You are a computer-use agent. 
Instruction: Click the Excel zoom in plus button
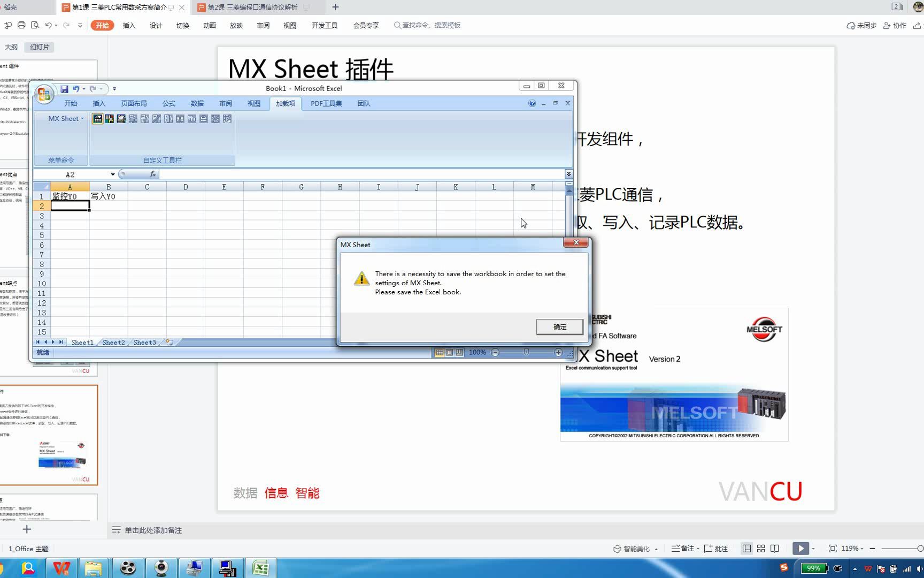click(x=558, y=353)
